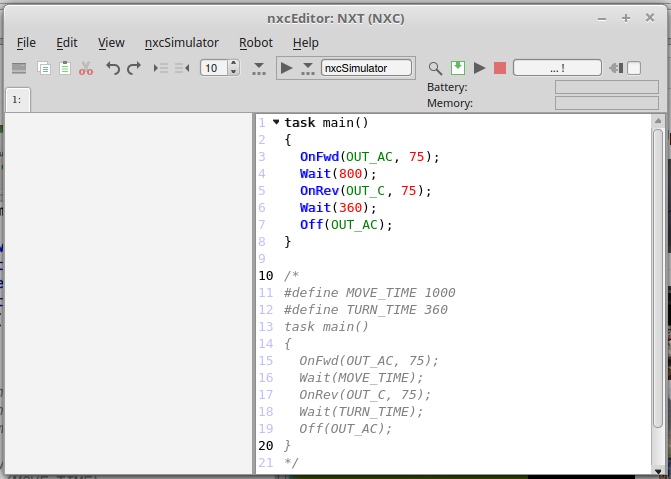This screenshot has height=479, width=671.
Task: Open the Help menu
Action: (x=306, y=43)
